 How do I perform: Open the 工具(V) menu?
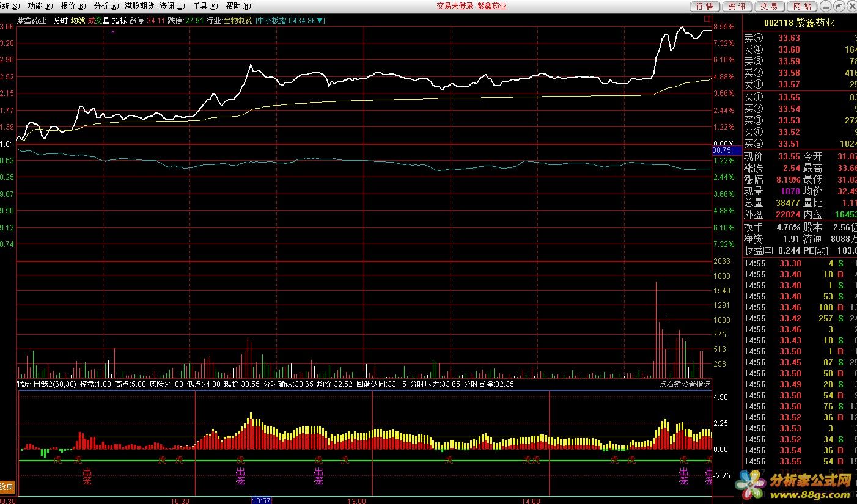pos(205,6)
